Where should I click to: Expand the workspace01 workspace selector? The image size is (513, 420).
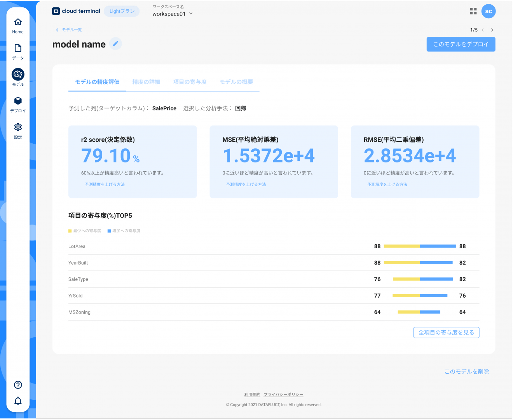172,13
